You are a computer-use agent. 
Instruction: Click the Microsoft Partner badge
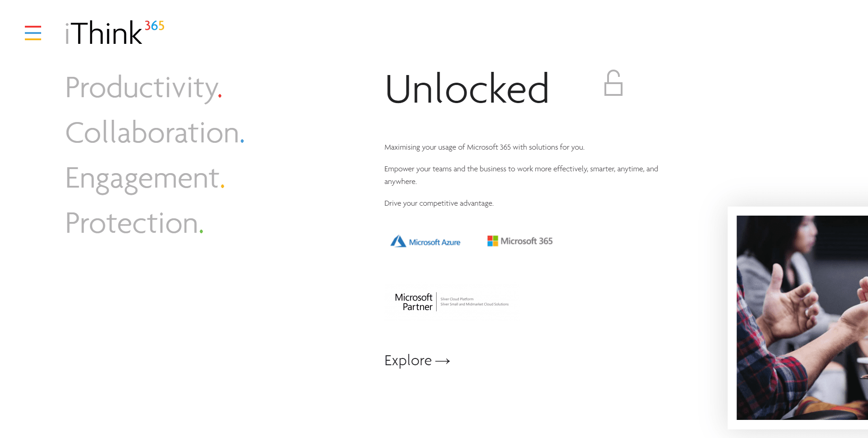tap(452, 302)
